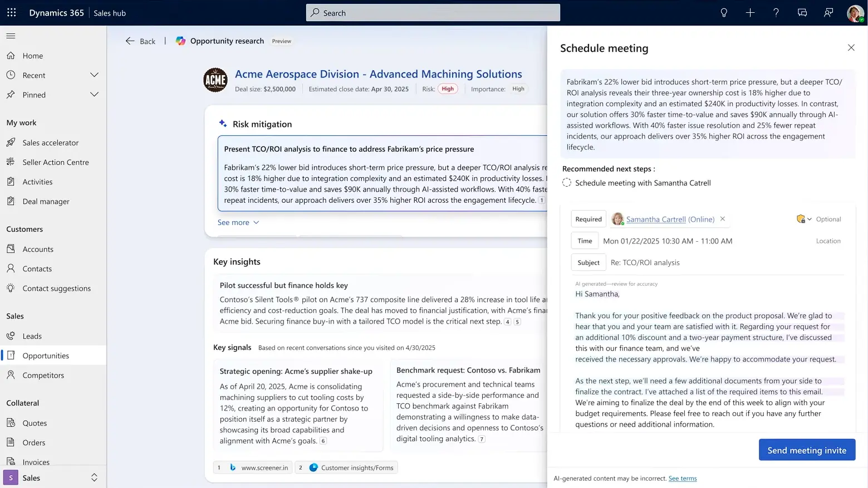
Task: Click the Risk mitigation sparkle icon
Action: pyautogui.click(x=223, y=124)
